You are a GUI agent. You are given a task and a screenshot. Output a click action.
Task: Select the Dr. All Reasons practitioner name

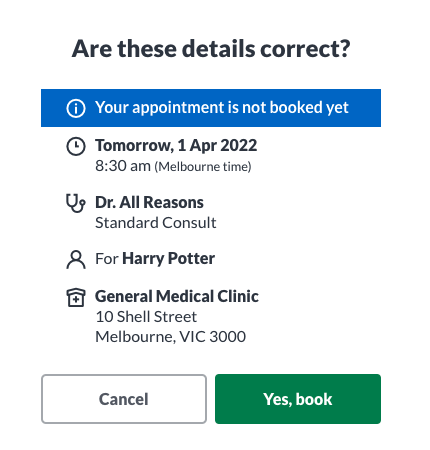(149, 202)
